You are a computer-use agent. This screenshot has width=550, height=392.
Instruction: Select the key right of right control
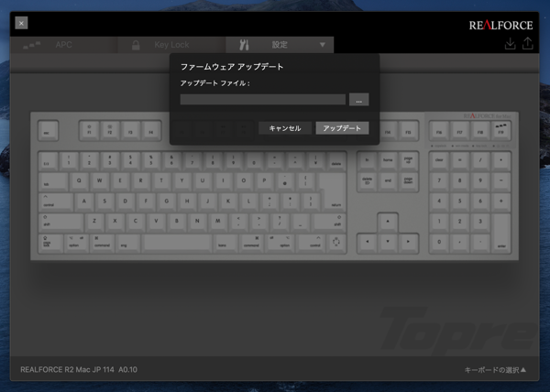[335, 243]
